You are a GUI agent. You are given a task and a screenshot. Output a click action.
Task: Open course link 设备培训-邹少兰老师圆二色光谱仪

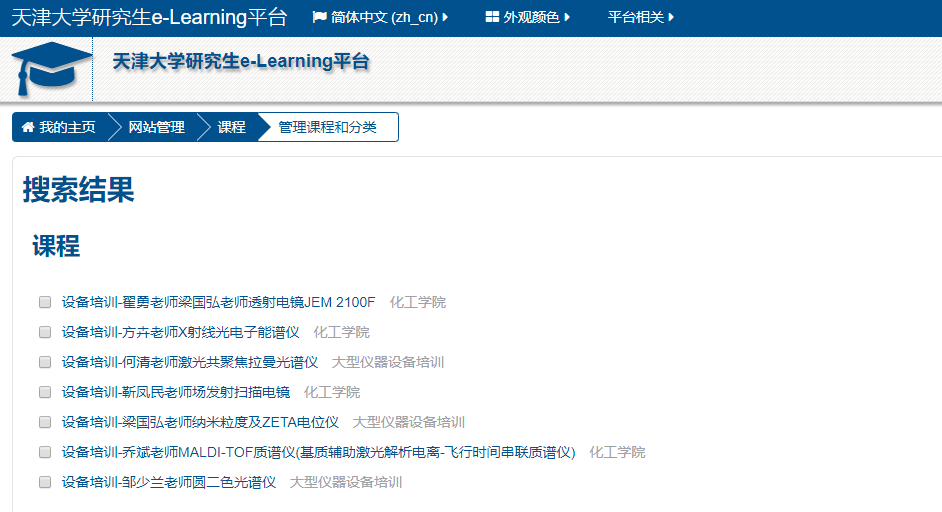tap(168, 482)
